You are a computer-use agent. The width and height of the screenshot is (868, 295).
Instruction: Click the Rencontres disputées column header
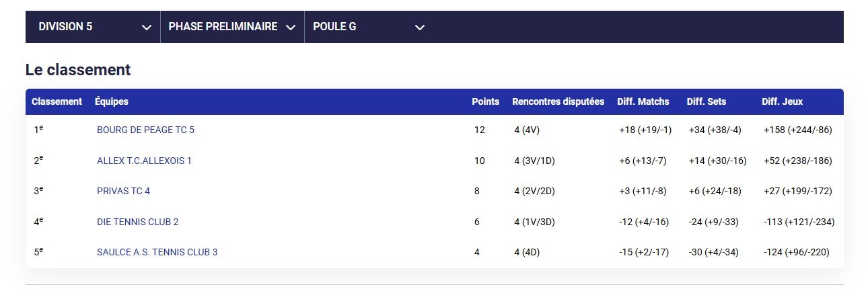(558, 101)
